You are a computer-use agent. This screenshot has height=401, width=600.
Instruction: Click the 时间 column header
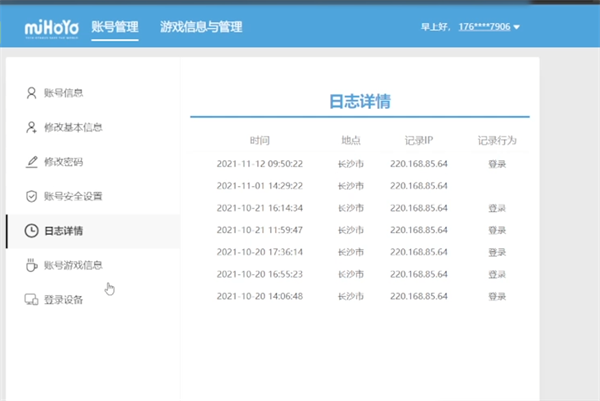(x=259, y=140)
